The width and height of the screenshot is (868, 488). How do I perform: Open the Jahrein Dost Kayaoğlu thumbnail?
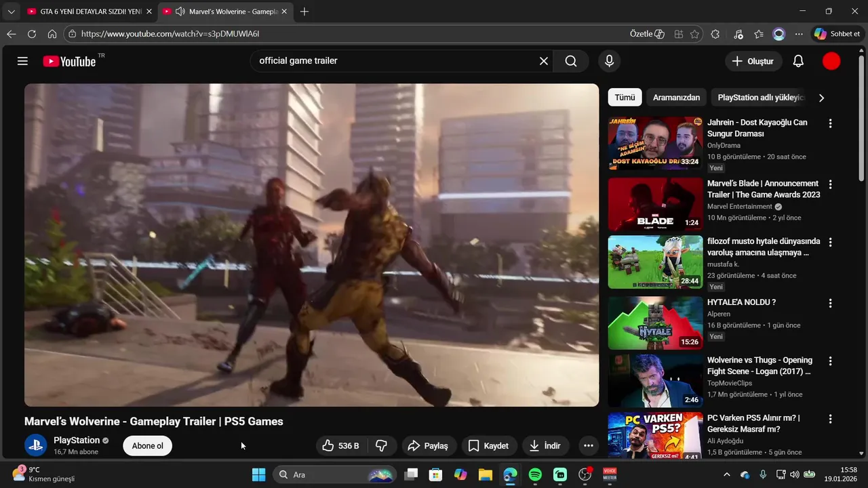(655, 143)
